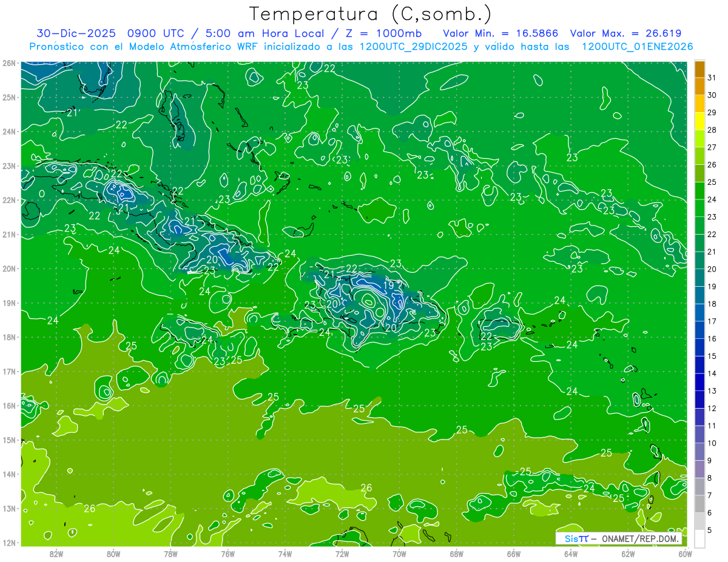
Task: Click the 26N latitude axis label
Action: (8, 63)
